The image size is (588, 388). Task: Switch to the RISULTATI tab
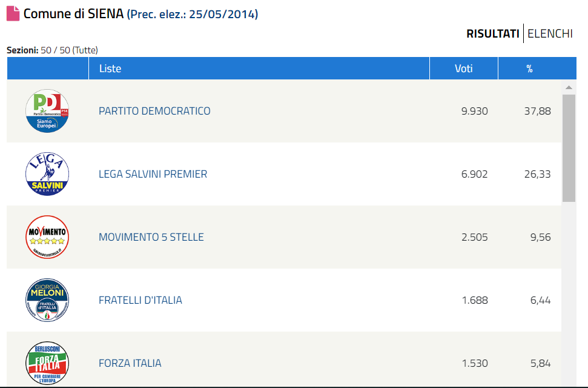tap(492, 34)
